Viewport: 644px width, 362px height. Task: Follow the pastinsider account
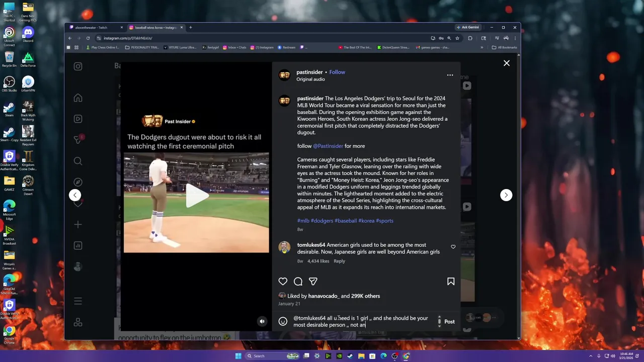click(x=337, y=72)
